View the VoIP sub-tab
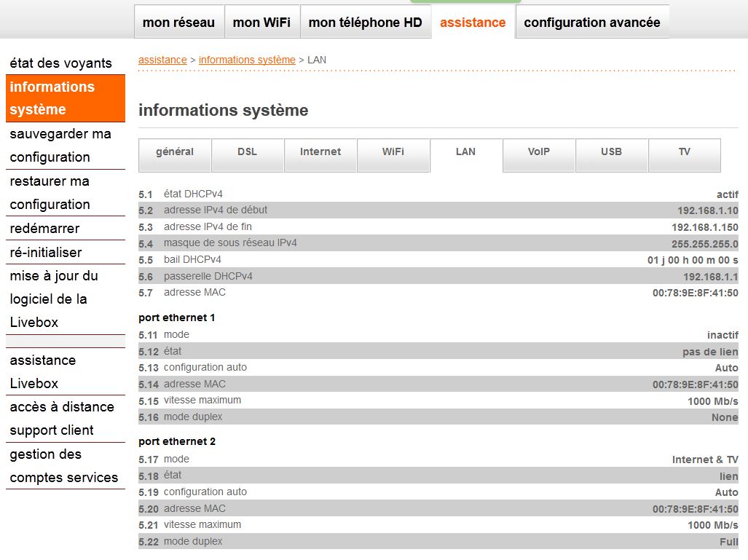 pos(538,152)
